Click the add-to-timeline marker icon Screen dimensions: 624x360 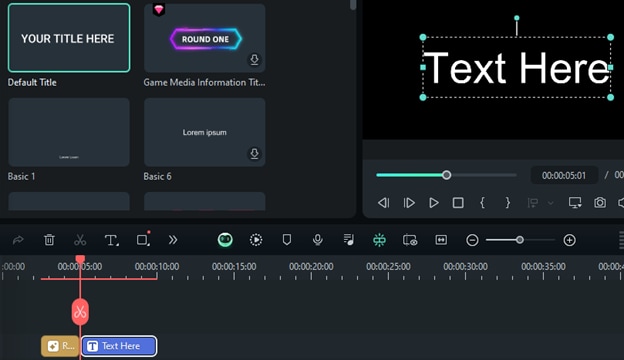click(x=533, y=203)
